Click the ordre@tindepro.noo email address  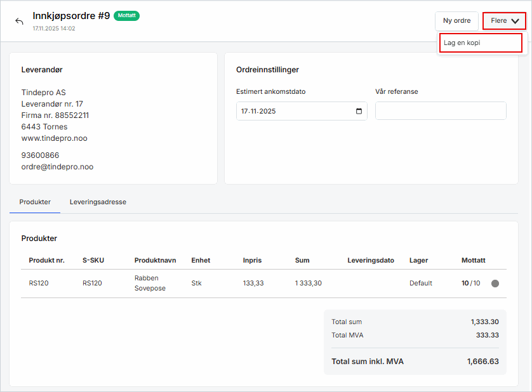pyautogui.click(x=57, y=167)
